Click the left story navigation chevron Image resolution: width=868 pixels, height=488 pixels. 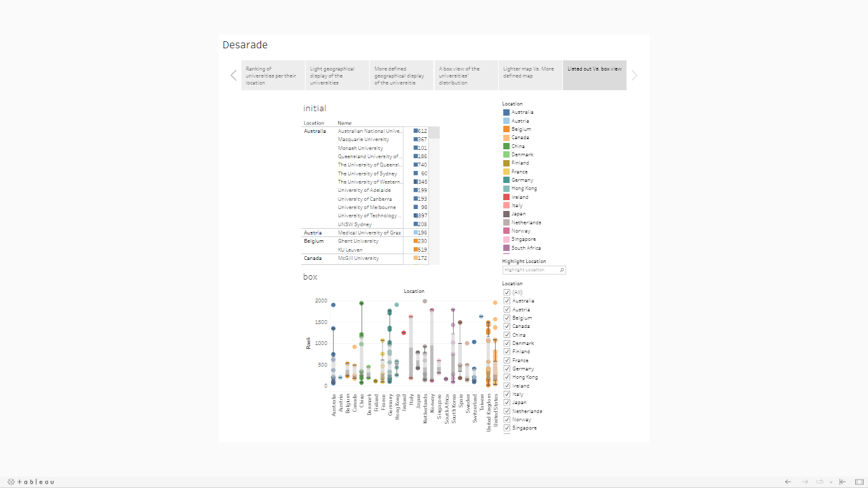(233, 75)
